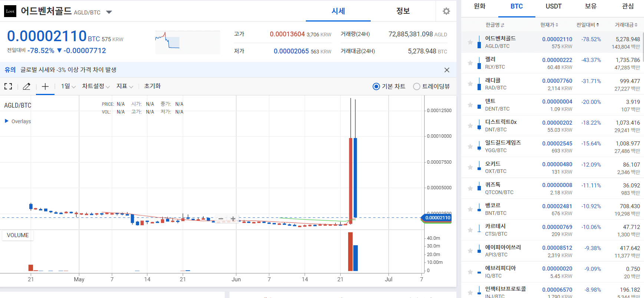
Task: Open 카르테시 CTSI/BTC market row
Action: pos(552,230)
